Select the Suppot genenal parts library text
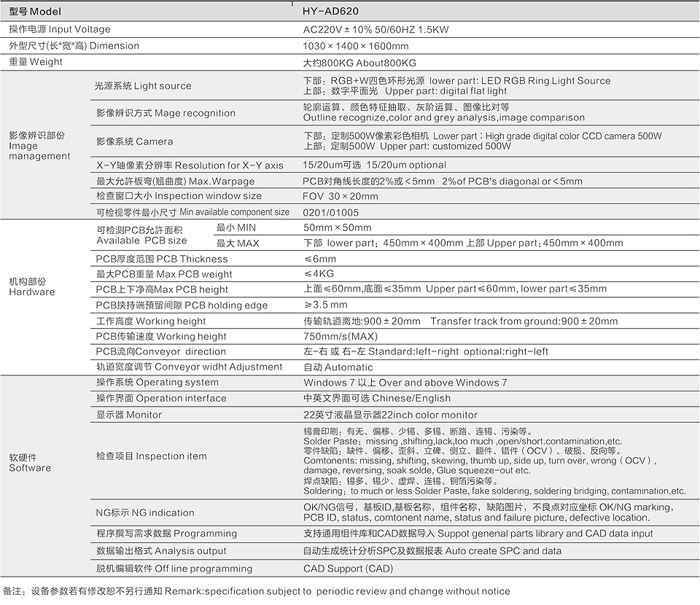700x605 pixels. pyautogui.click(x=545, y=534)
